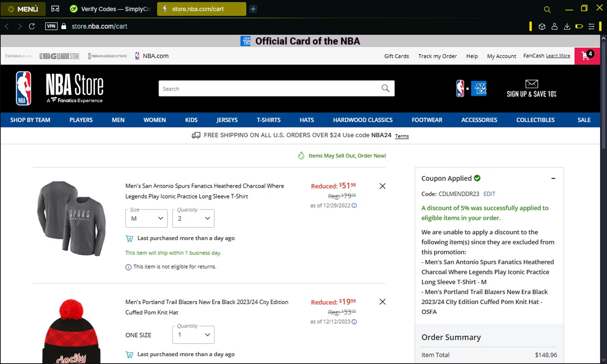The image size is (607, 364).
Task: Open the Collectibles menu
Action: coord(535,120)
